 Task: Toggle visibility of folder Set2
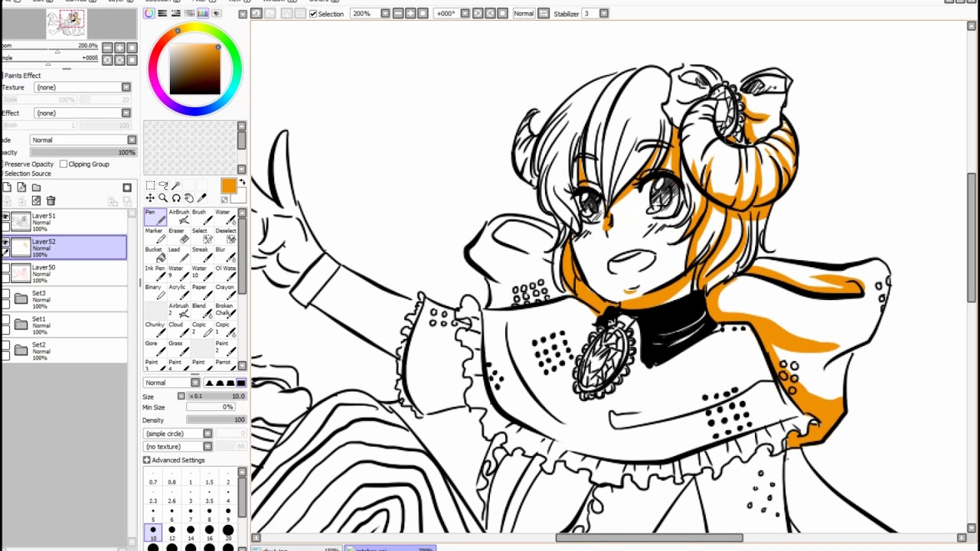pos(5,347)
